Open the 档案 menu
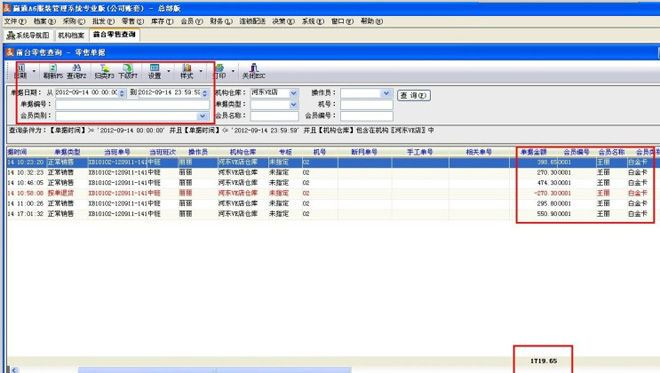This screenshot has height=373, width=660. [x=44, y=21]
